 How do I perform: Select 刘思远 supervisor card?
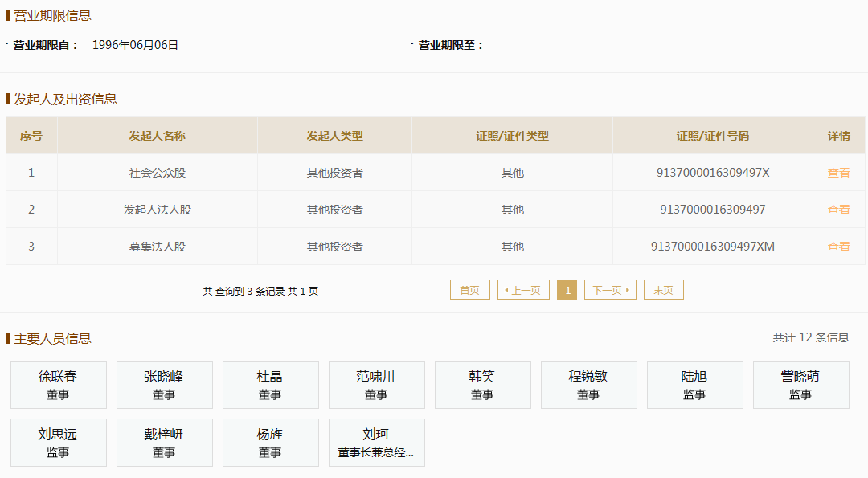[59, 443]
